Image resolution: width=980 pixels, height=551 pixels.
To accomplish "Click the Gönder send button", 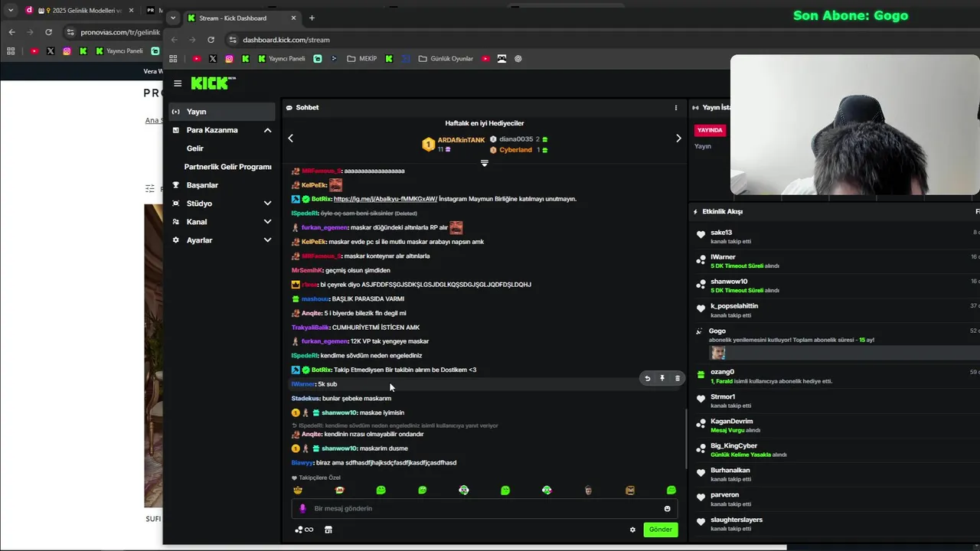I will pyautogui.click(x=660, y=530).
